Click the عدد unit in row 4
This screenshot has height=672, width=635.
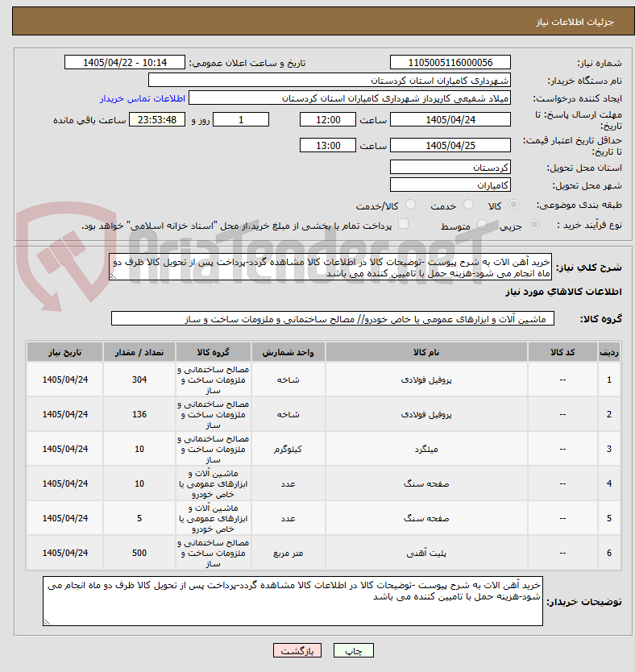(288, 483)
